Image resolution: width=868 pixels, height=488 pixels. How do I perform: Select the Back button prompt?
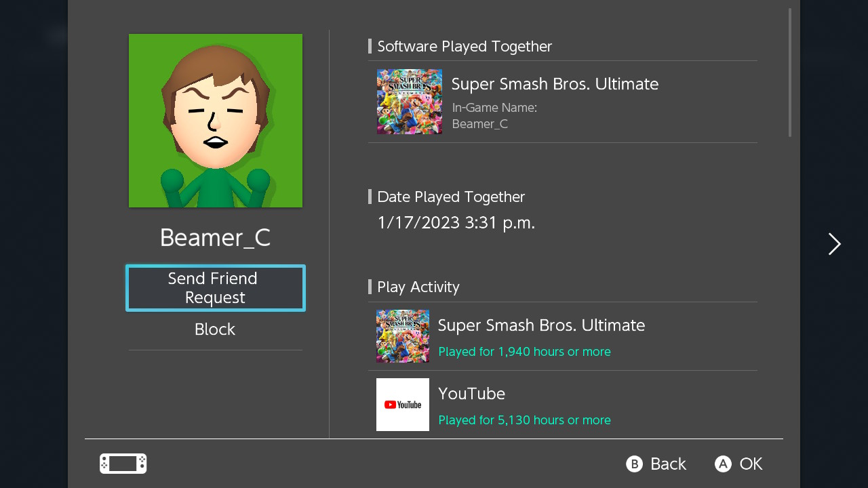(656, 464)
